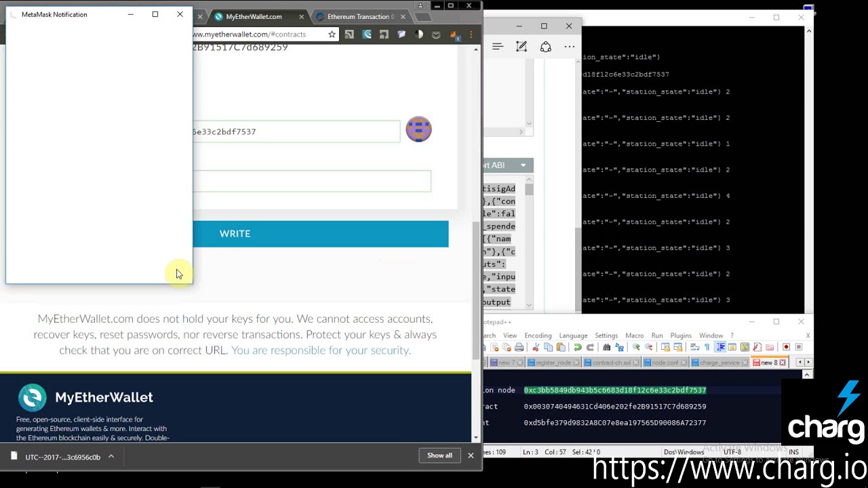The image size is (868, 488).
Task: Click Show all downloads button
Action: pos(439,455)
